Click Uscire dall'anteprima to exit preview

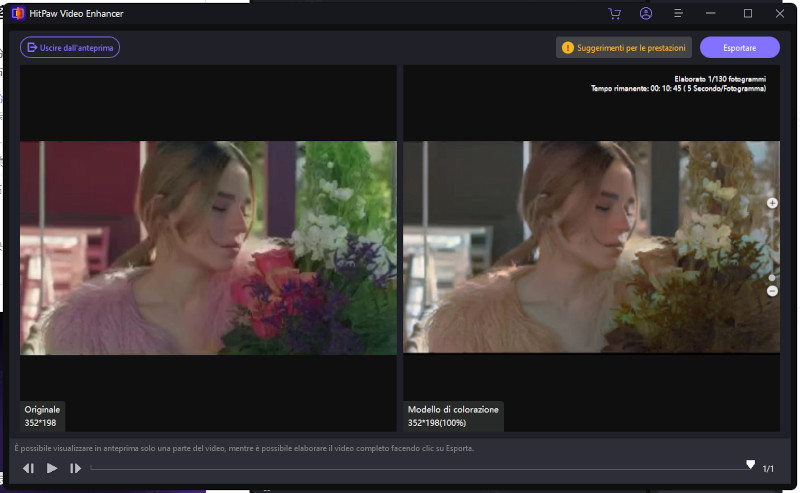(x=70, y=47)
